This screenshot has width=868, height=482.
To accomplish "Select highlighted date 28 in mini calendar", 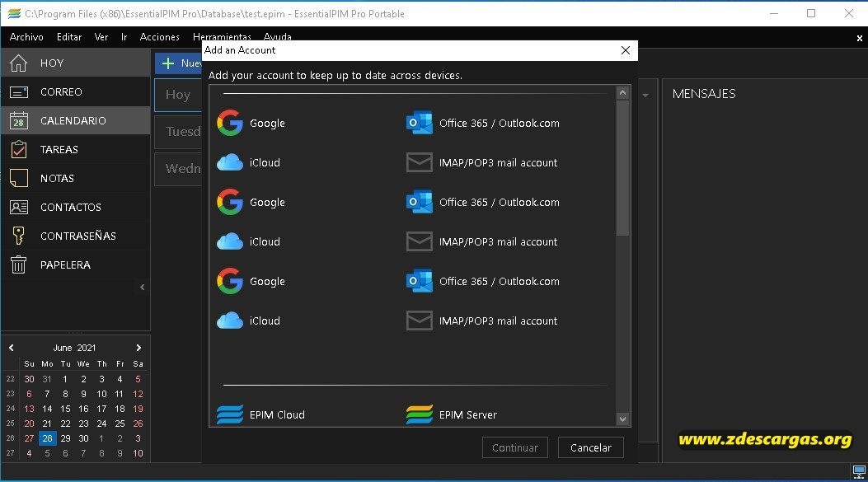I will 47,438.
